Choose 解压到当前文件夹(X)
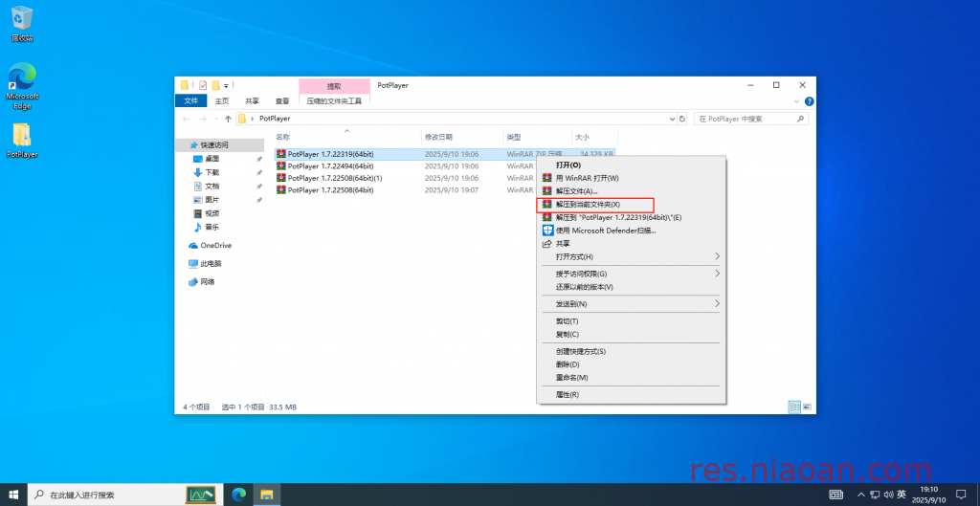980x506 pixels. pos(632,205)
